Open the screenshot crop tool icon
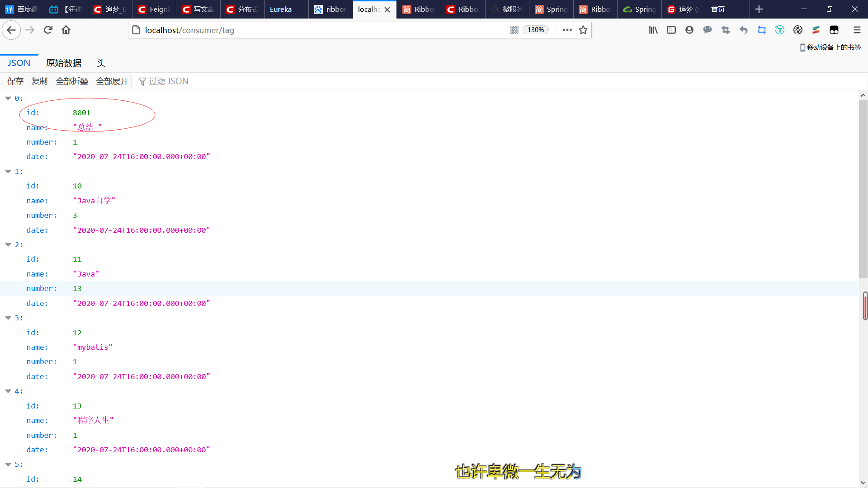The width and height of the screenshot is (868, 488). pos(726,30)
